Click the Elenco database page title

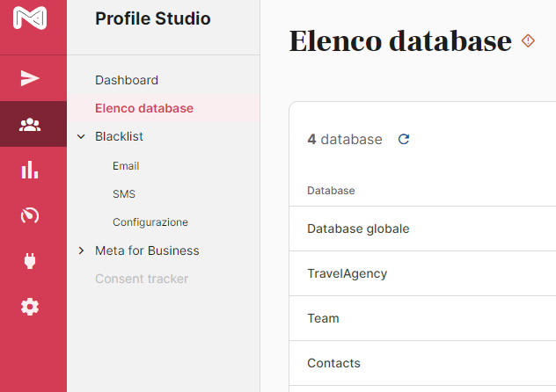400,41
